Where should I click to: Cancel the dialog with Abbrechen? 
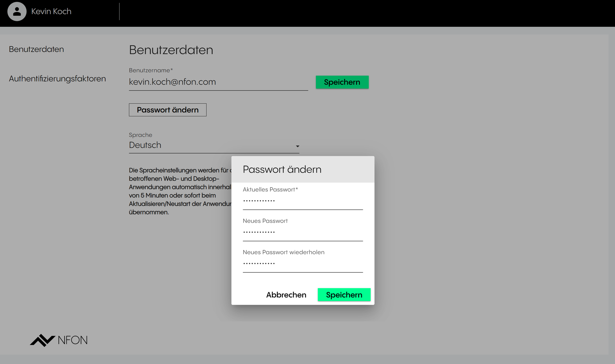click(286, 295)
